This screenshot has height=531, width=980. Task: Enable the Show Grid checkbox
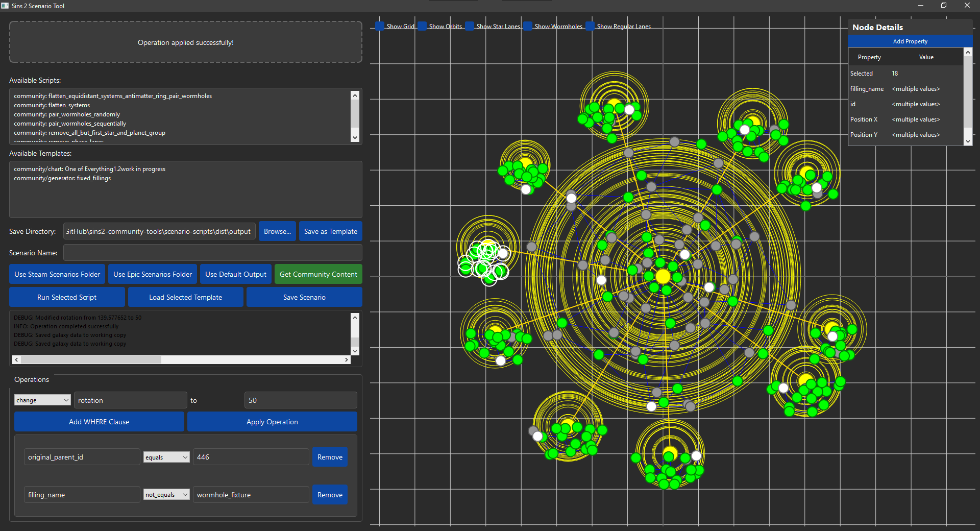[x=379, y=26]
